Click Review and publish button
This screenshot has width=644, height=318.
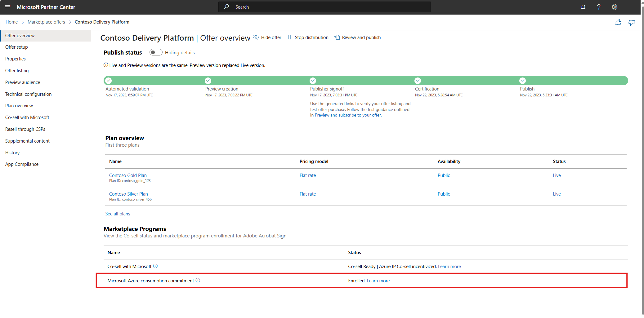[x=358, y=38]
